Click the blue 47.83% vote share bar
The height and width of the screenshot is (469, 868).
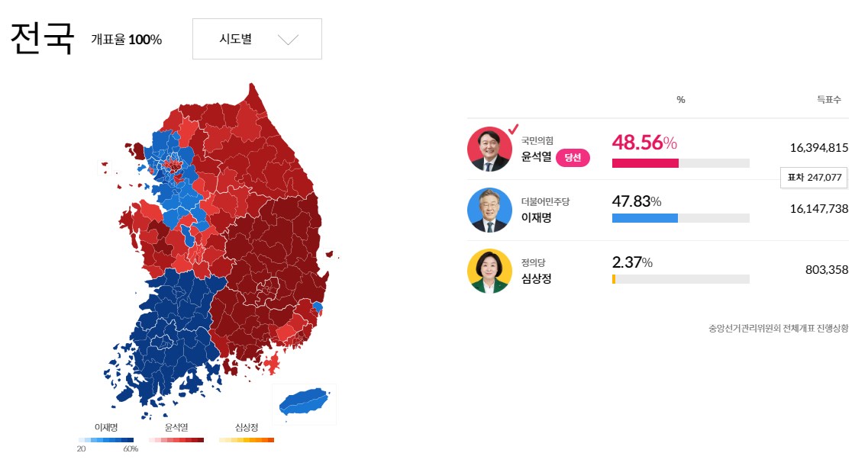(645, 218)
